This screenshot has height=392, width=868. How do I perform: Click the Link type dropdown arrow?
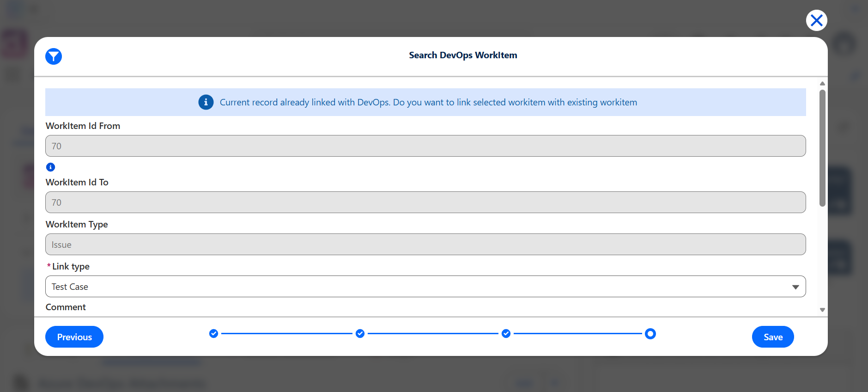[795, 287]
